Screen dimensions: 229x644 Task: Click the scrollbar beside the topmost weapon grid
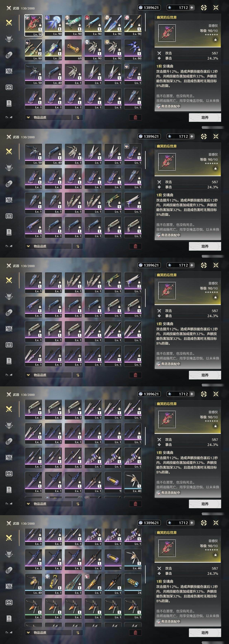coord(145,23)
